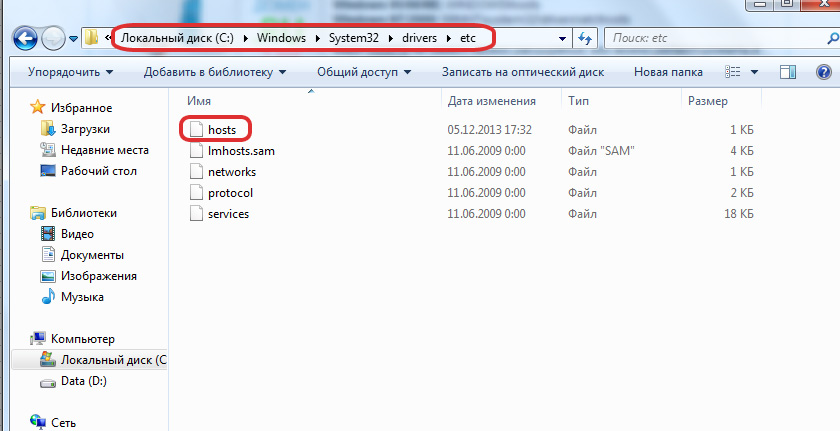Select the services file icon

pos(197,214)
